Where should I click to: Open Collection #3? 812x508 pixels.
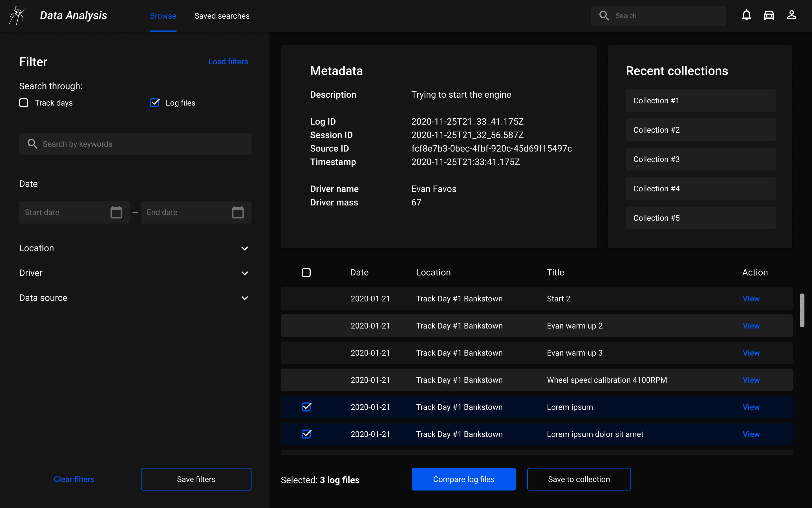[701, 159]
